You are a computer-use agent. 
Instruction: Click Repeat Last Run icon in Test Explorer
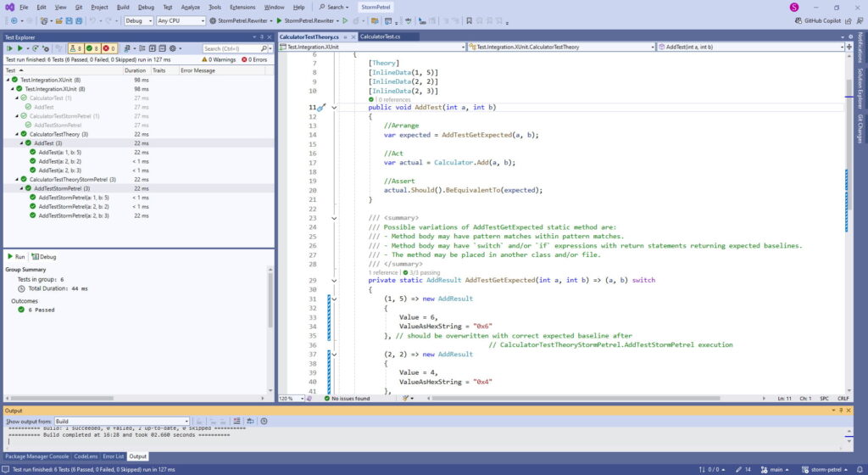(x=37, y=48)
